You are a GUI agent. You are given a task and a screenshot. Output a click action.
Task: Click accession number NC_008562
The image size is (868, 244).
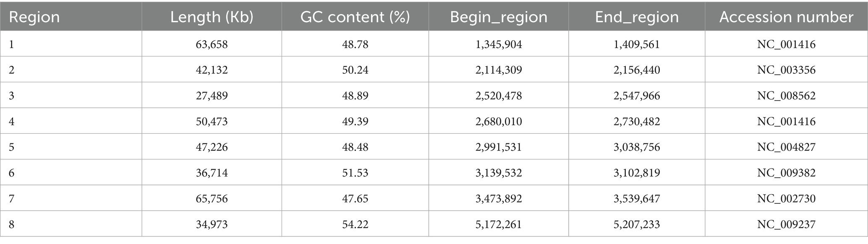tap(786, 96)
